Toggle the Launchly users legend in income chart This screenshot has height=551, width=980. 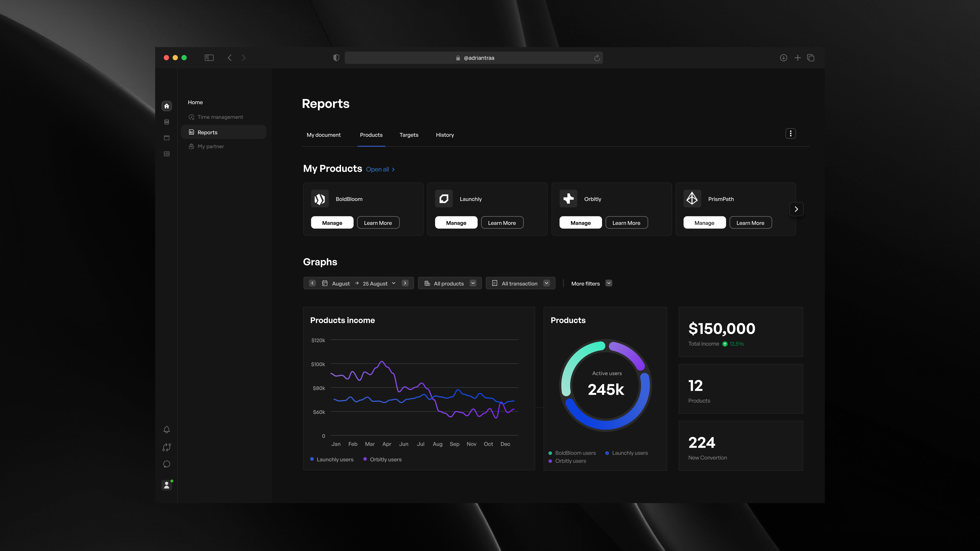[x=332, y=459]
